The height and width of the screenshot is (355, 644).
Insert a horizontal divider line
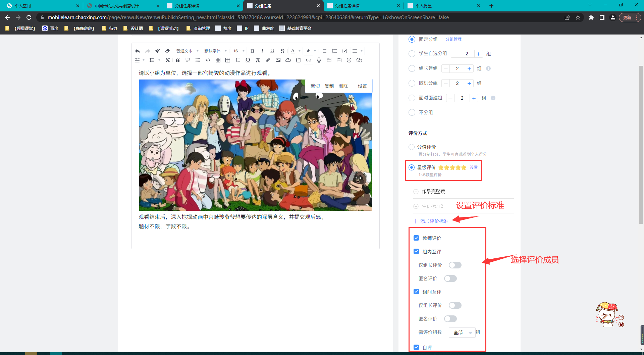[198, 60]
